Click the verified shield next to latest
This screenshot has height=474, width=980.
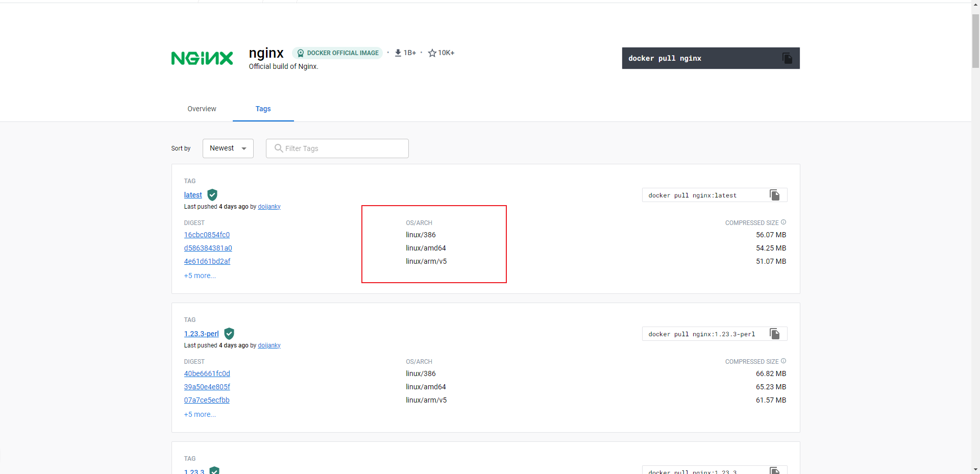(x=212, y=195)
